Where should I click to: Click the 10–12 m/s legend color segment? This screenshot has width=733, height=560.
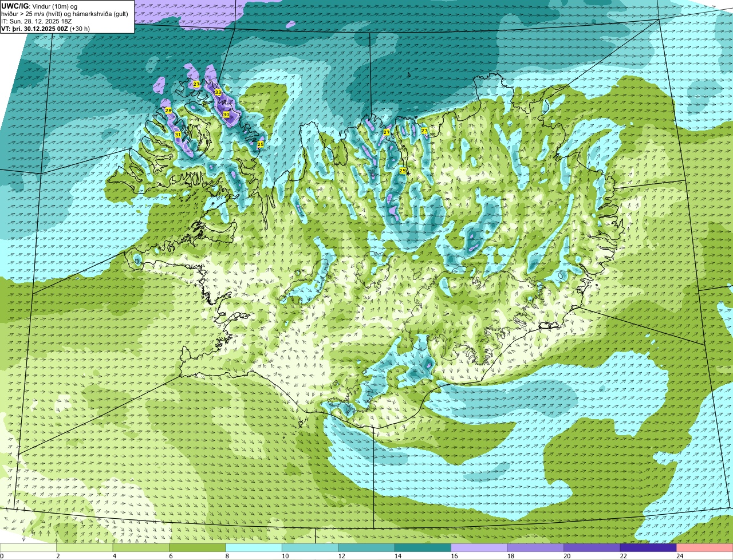(311, 548)
